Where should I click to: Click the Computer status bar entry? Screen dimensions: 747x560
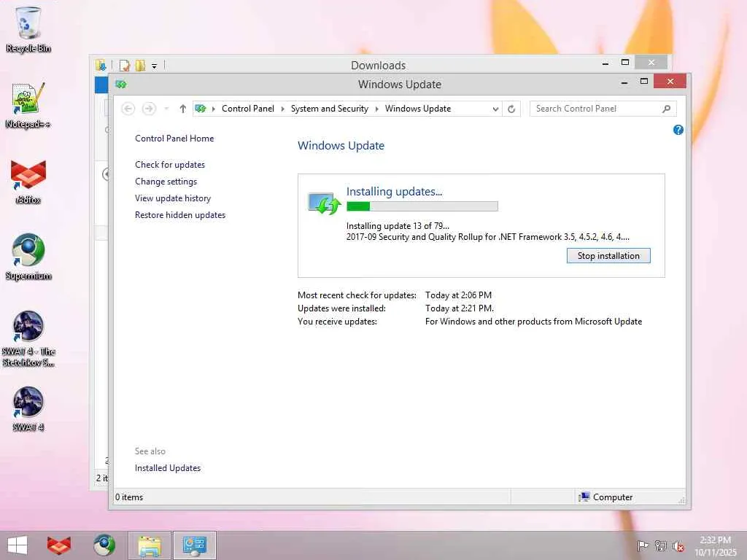pyautogui.click(x=605, y=497)
